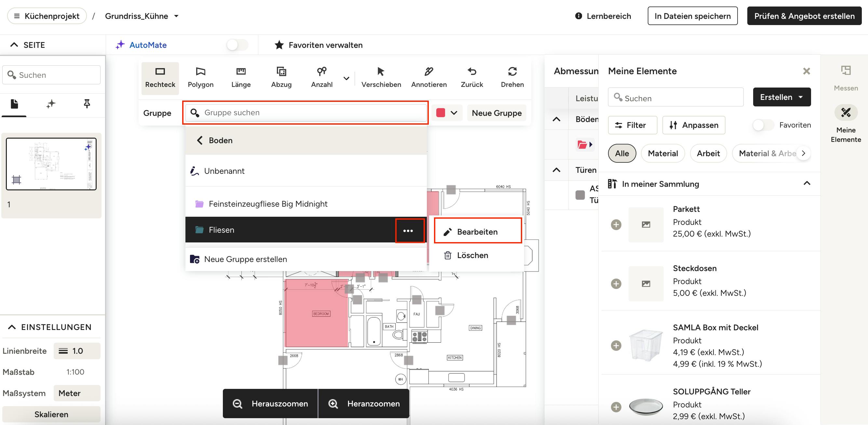The image size is (868, 425).
Task: Select the Anzahl count tool
Action: click(322, 78)
